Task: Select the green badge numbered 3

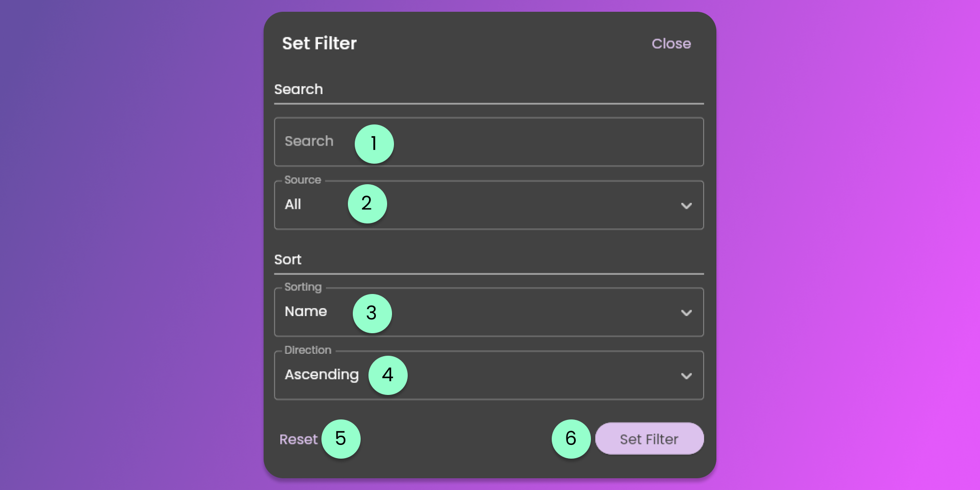Action: pyautogui.click(x=372, y=314)
